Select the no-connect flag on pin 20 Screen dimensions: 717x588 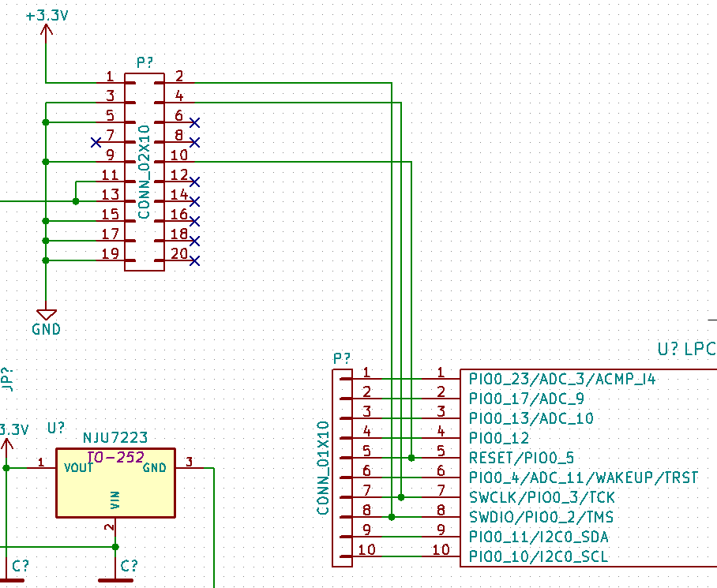click(193, 260)
